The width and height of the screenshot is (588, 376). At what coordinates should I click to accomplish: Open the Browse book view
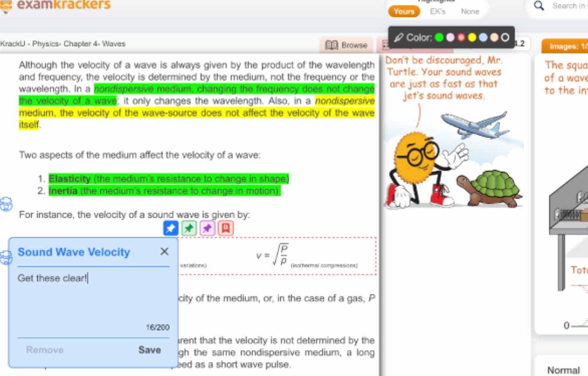pyautogui.click(x=346, y=45)
